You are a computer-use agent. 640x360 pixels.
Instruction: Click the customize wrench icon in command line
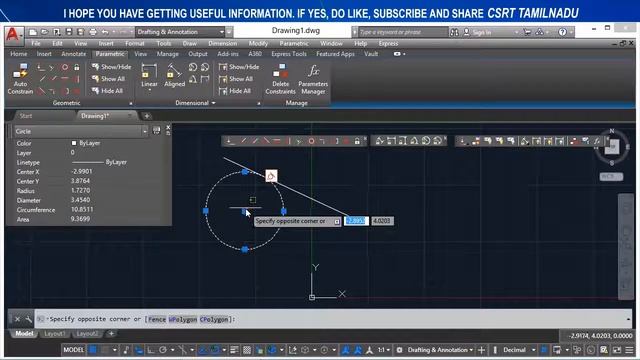pyautogui.click(x=28, y=319)
